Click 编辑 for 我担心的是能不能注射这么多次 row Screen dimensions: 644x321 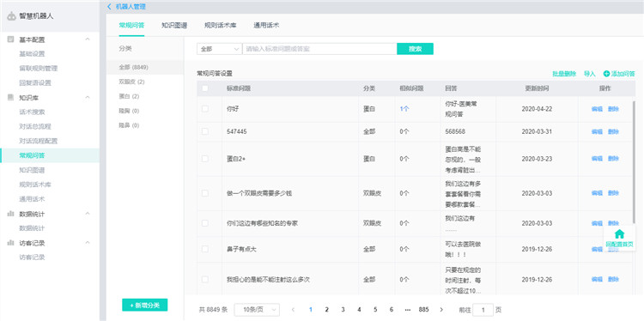tap(597, 279)
